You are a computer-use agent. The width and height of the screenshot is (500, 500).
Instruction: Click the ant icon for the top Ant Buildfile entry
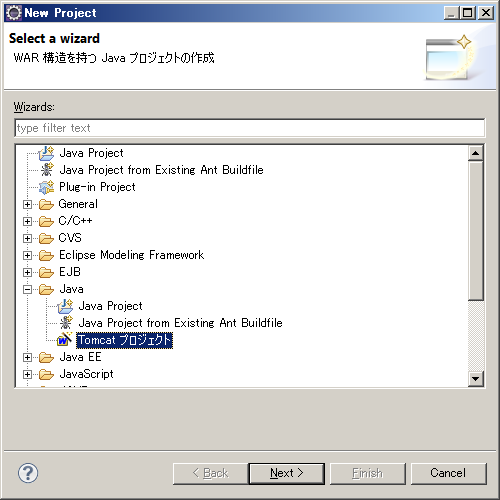tap(47, 170)
